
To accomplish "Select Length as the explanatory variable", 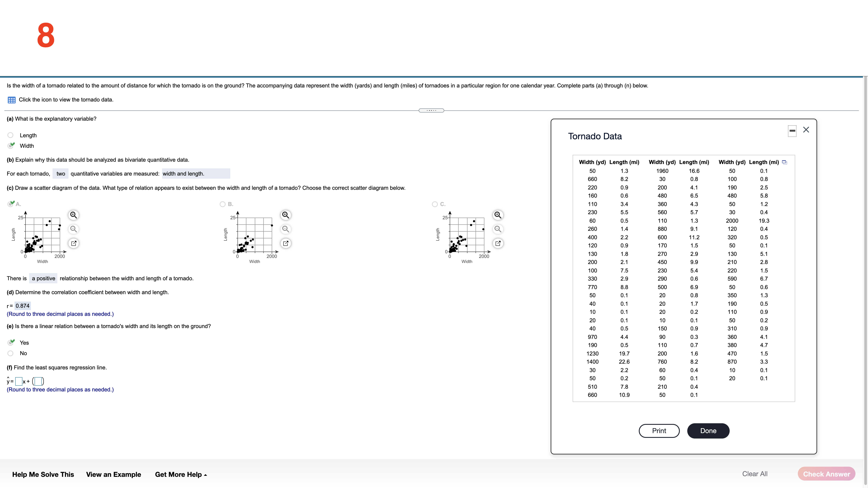I will click(11, 135).
